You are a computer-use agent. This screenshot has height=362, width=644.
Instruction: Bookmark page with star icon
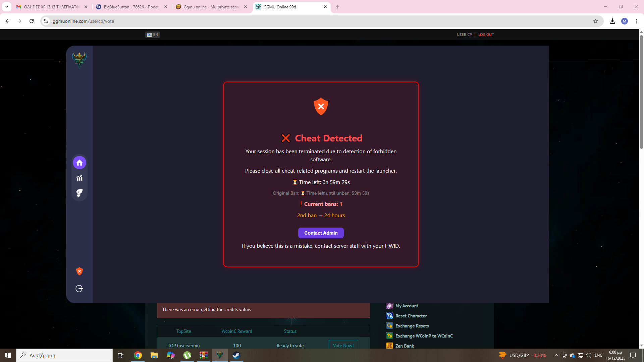pos(596,21)
